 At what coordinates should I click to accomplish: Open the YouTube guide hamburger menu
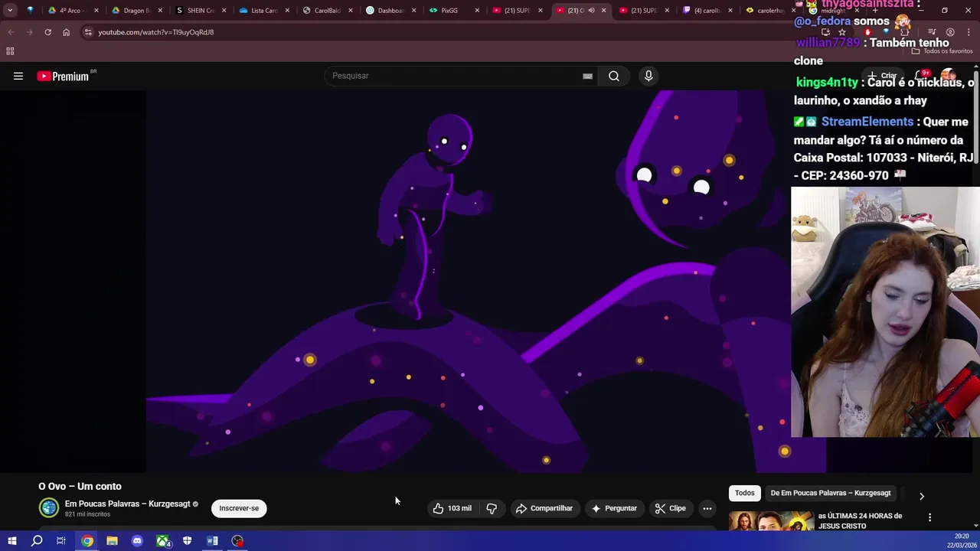[18, 76]
